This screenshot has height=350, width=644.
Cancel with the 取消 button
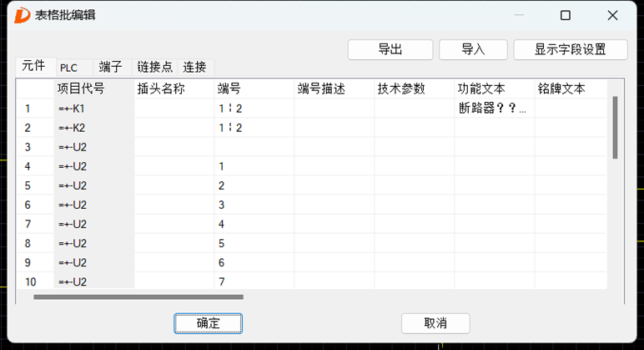click(435, 323)
